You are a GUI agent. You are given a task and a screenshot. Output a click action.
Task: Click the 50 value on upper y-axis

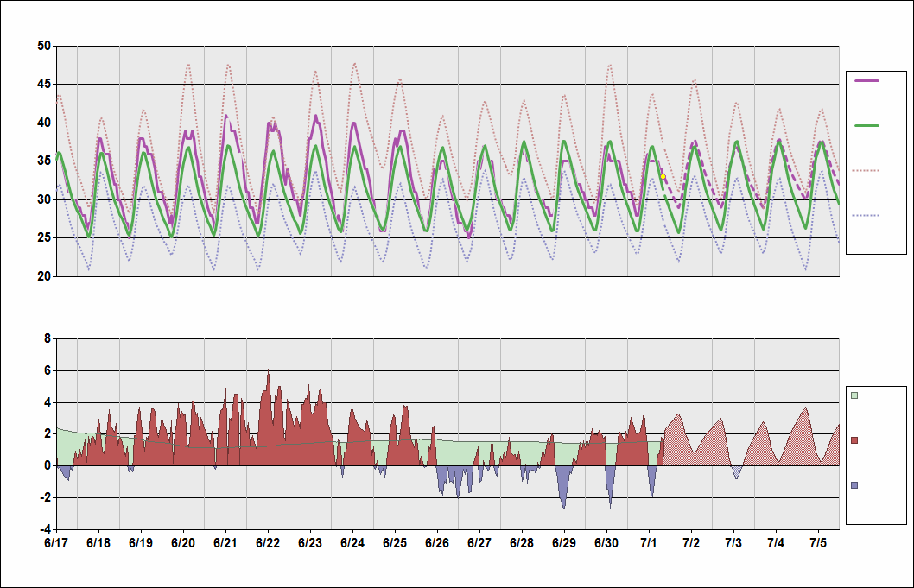[42, 46]
